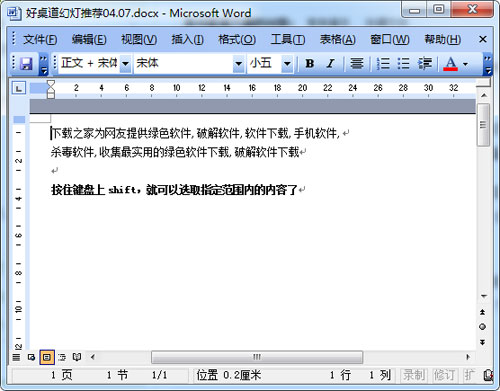500x391 pixels.
Task: Toggle 修订 track changes in status bar
Action: [444, 375]
